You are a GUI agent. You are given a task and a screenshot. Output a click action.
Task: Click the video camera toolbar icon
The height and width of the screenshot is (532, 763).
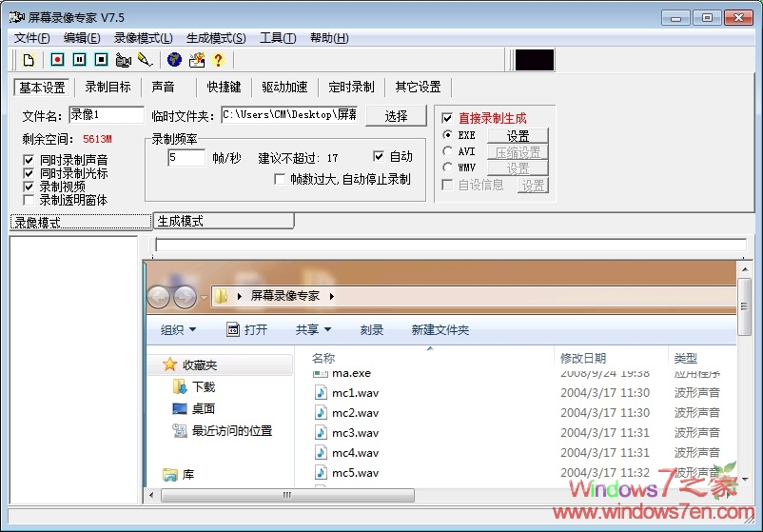(123, 60)
